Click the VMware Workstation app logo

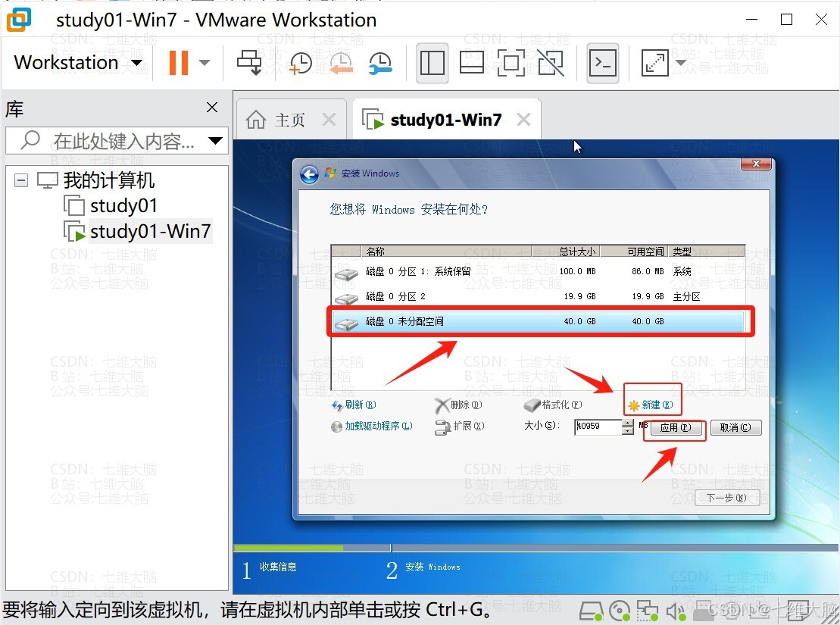click(x=19, y=20)
